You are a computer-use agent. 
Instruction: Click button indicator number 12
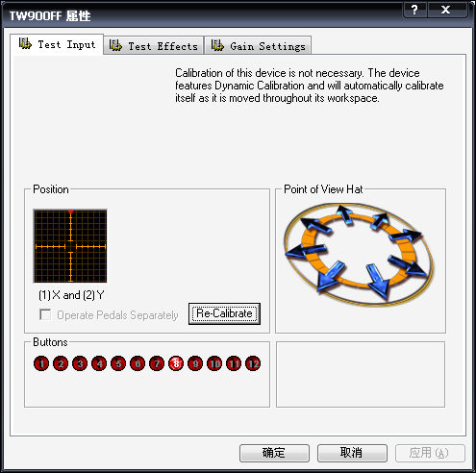(253, 363)
